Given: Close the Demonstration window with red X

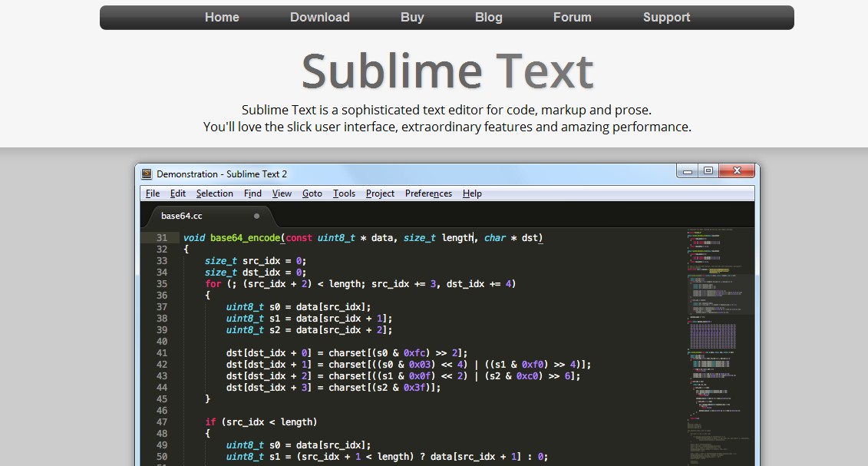Looking at the screenshot, I should (x=736, y=171).
